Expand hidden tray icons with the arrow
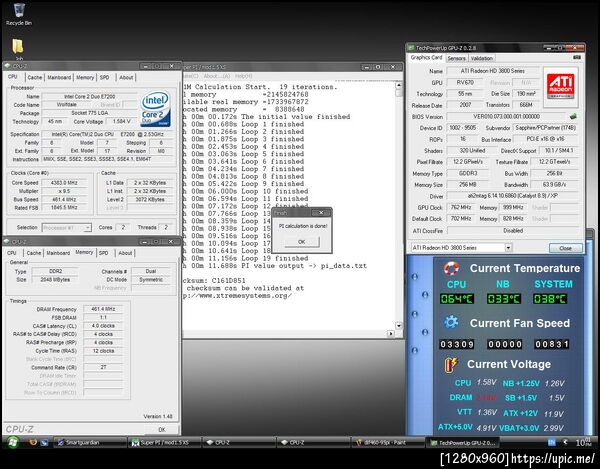Viewport: 600px width, 469px height. point(565,443)
